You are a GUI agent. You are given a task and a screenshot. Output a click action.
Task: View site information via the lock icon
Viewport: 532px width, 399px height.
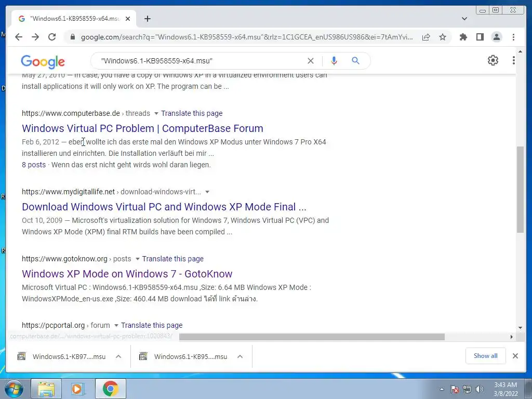click(x=72, y=37)
